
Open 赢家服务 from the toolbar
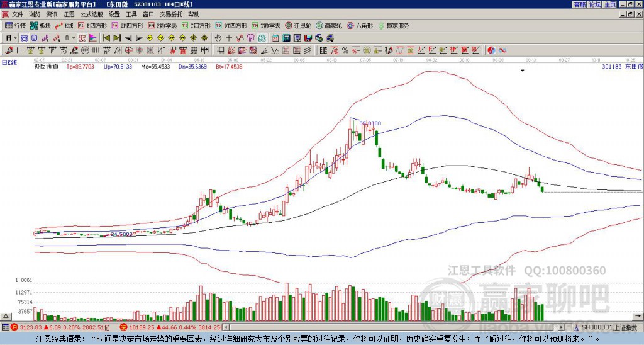tap(394, 25)
